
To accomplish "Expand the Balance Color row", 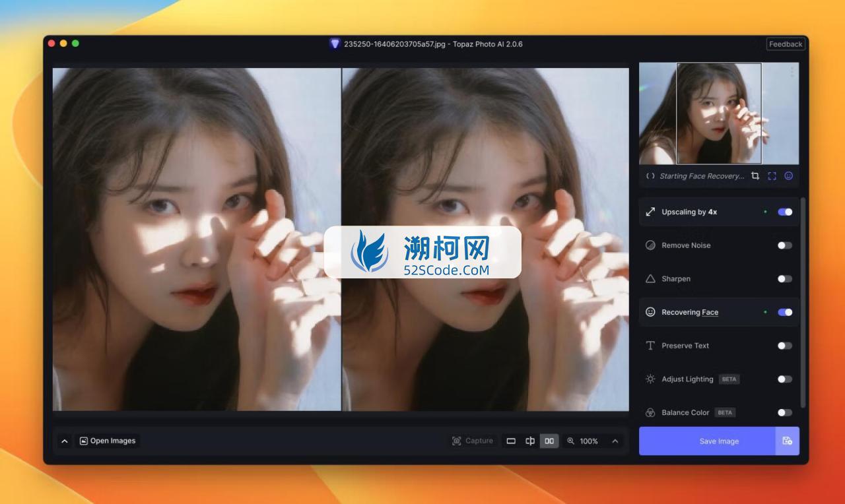I will [x=719, y=413].
